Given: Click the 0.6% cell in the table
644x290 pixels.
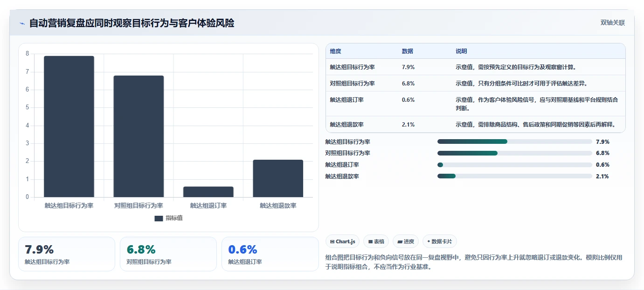Looking at the screenshot, I should point(408,100).
